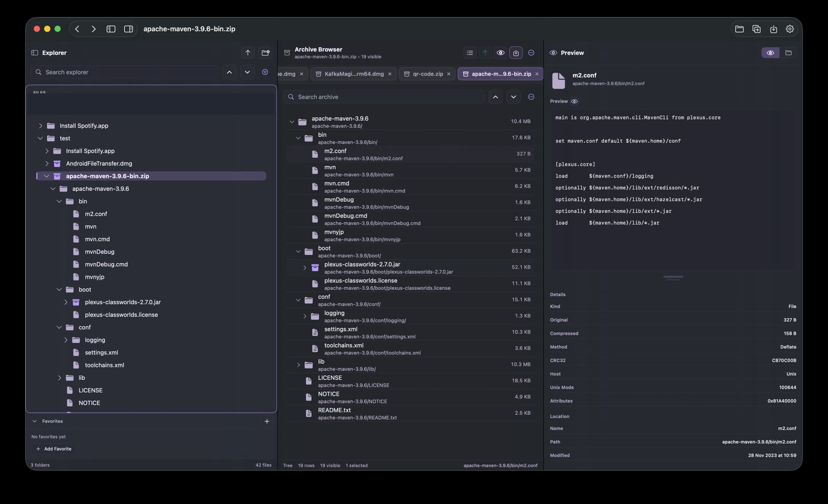
Task: Click the plus icon in the Favorites header
Action: click(x=267, y=421)
